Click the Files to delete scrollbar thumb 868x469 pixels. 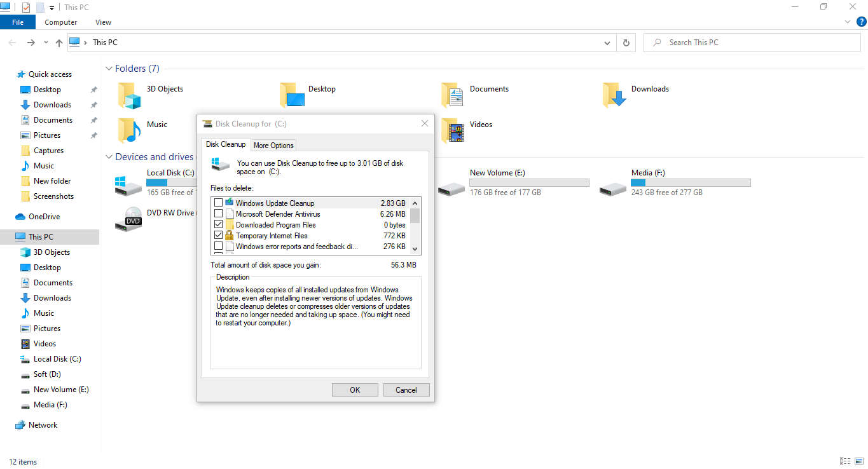coord(415,215)
